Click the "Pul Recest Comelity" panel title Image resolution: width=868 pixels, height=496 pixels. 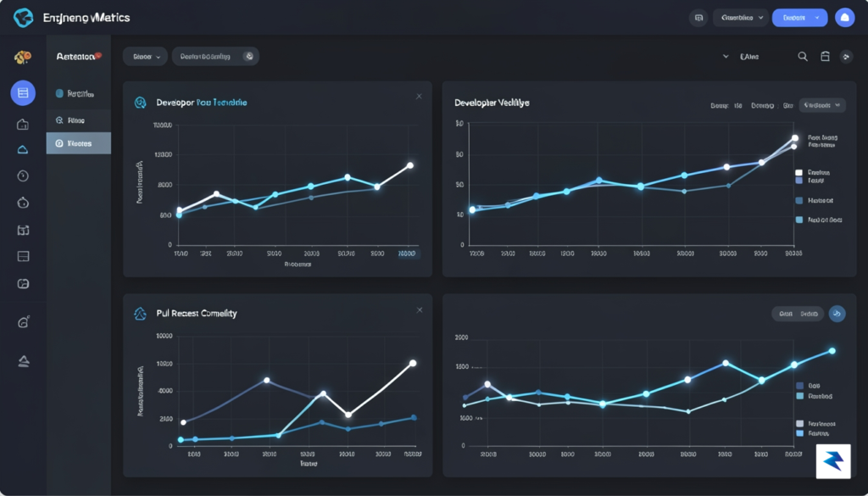point(197,314)
